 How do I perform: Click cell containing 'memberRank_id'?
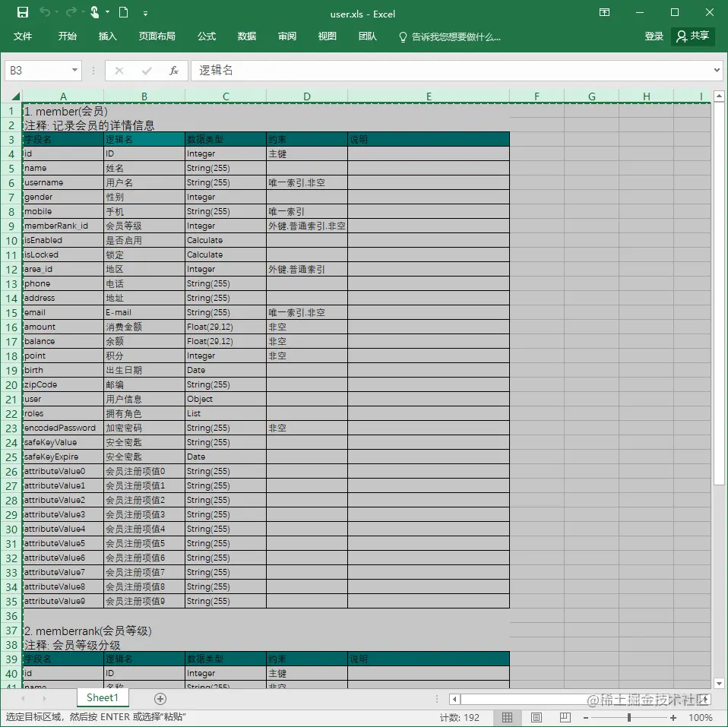tap(63, 226)
